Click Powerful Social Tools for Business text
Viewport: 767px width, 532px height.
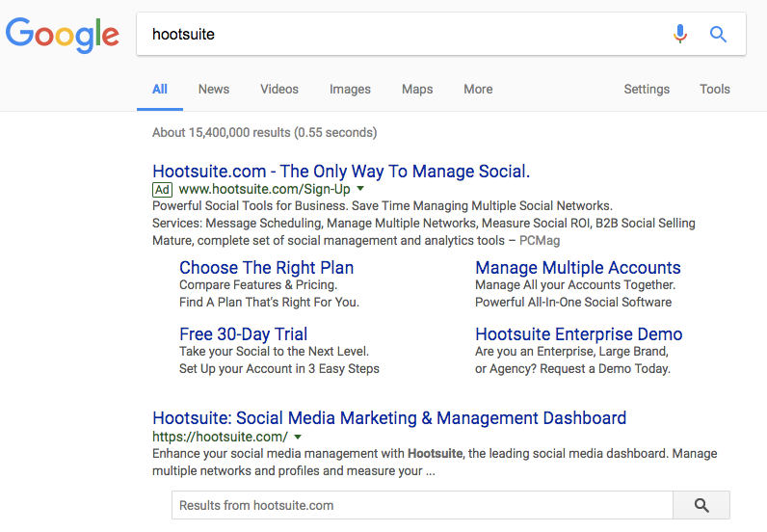click(251, 205)
